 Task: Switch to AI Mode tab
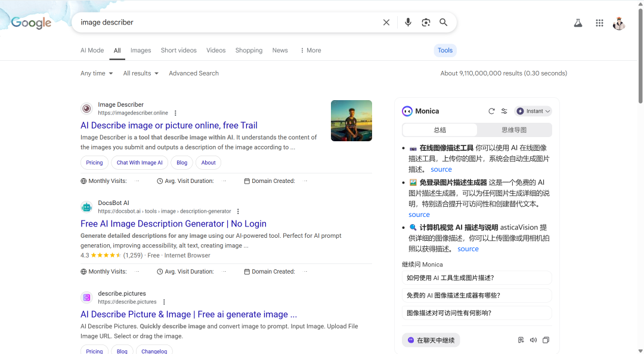click(x=92, y=50)
